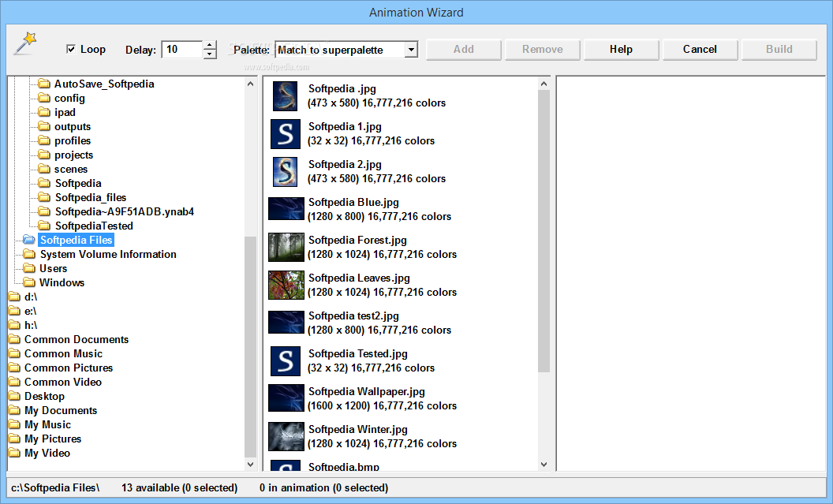833x504 pixels.
Task: Select the My Documents folder icon
Action: point(14,410)
